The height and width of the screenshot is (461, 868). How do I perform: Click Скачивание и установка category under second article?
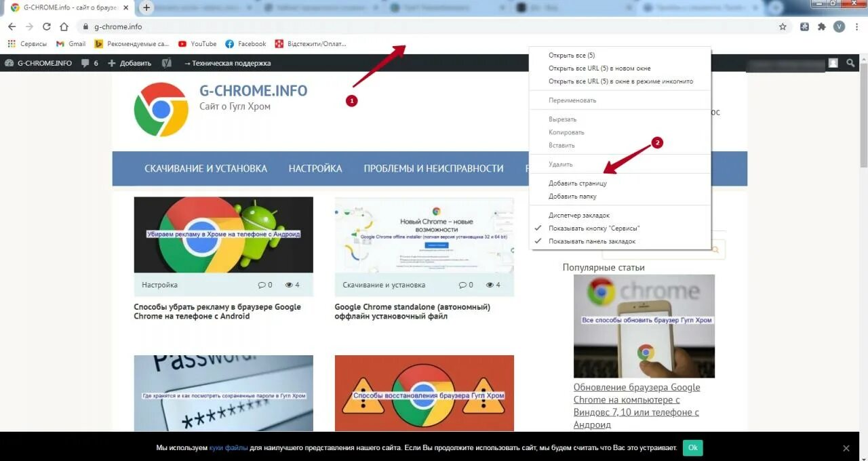pyautogui.click(x=384, y=285)
